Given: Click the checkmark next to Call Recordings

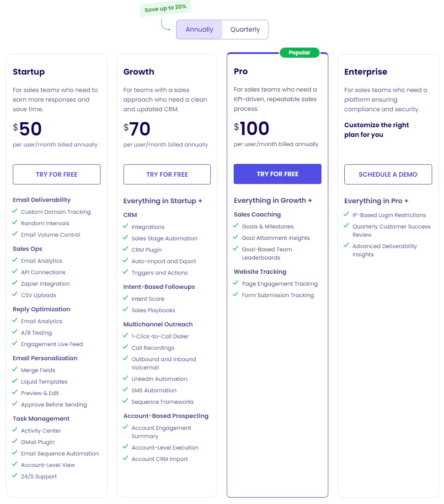Looking at the screenshot, I should pyautogui.click(x=126, y=347).
